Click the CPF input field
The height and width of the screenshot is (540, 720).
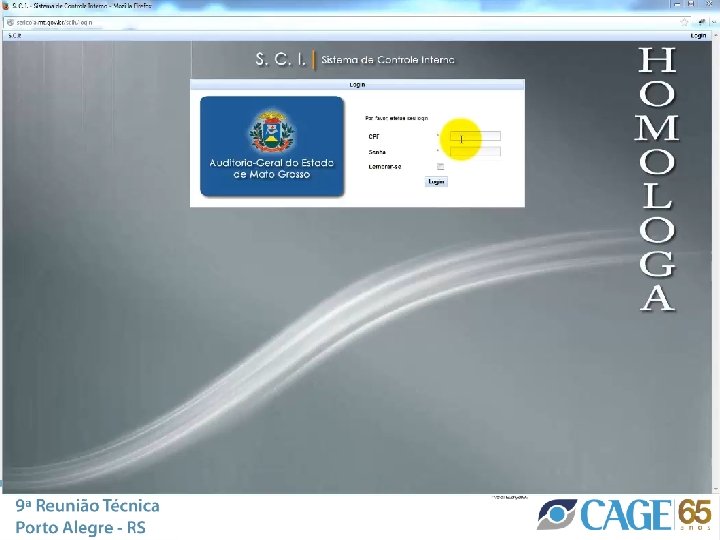[475, 136]
